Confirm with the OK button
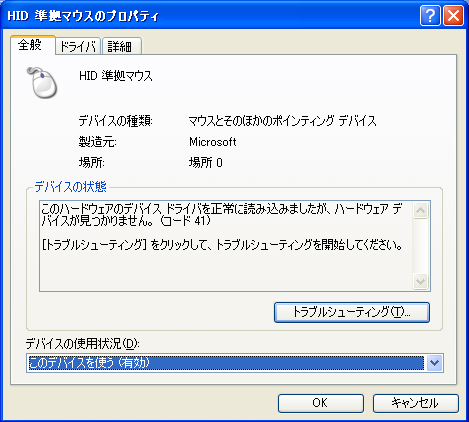 point(321,403)
